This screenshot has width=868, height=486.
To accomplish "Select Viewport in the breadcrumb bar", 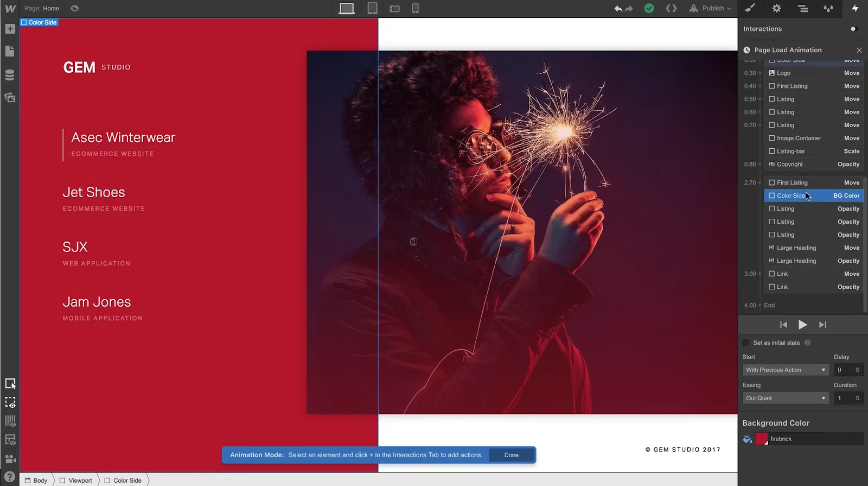I will [75, 481].
